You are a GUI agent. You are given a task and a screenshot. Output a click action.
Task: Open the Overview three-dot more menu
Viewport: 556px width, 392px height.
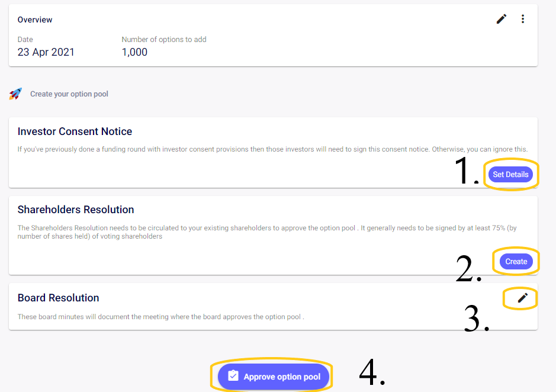pyautogui.click(x=523, y=19)
